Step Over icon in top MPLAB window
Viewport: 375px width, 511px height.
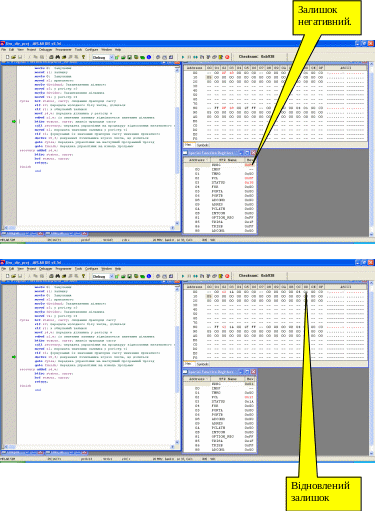pyautogui.click(x=208, y=57)
